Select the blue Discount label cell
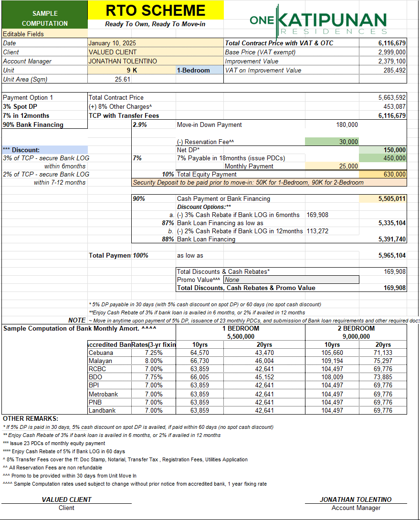 (x=44, y=150)
